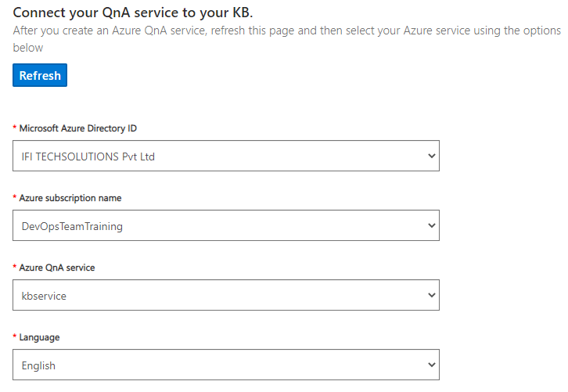Select the IFI TECHSOLUTIONS Pvt Ltd value text
This screenshot has height=392, width=568.
point(88,156)
